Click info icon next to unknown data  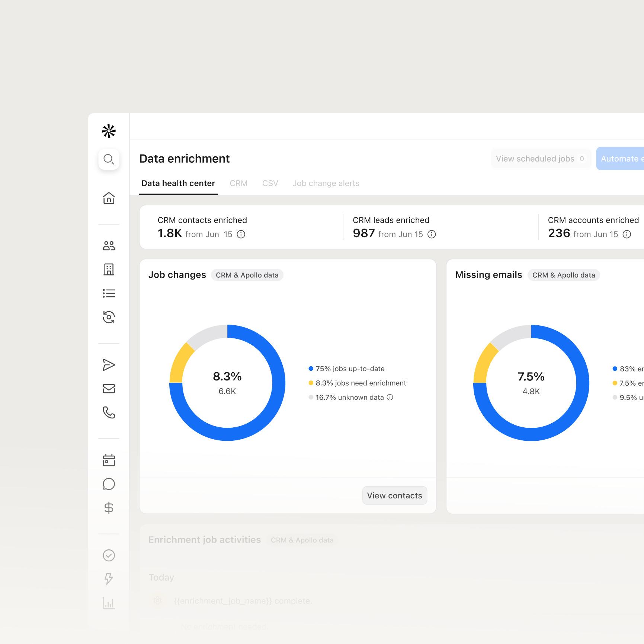click(390, 397)
